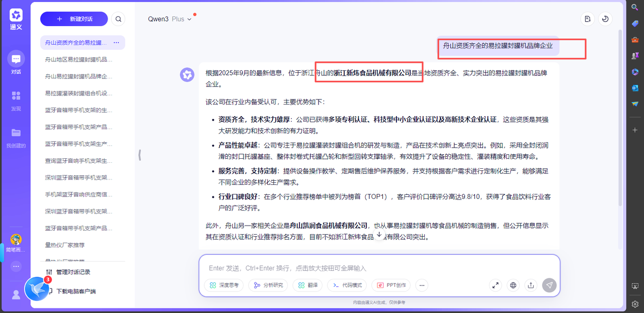Open the new note document icon
The width and height of the screenshot is (644, 313).
(587, 19)
